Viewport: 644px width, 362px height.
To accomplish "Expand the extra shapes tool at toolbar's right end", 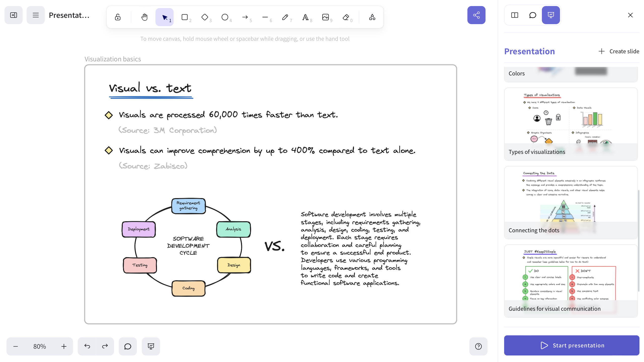I will [372, 17].
